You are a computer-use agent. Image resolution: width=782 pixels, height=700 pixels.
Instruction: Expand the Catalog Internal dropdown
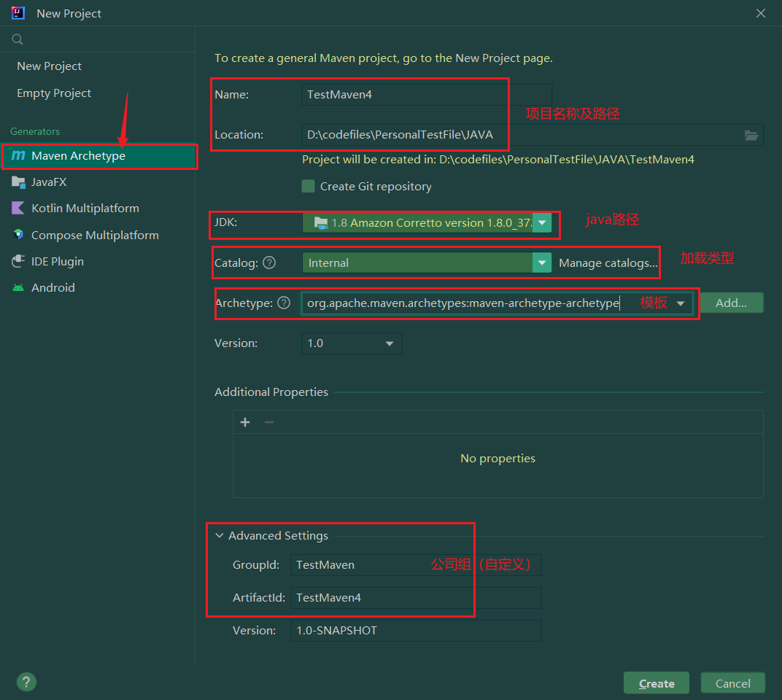(541, 262)
